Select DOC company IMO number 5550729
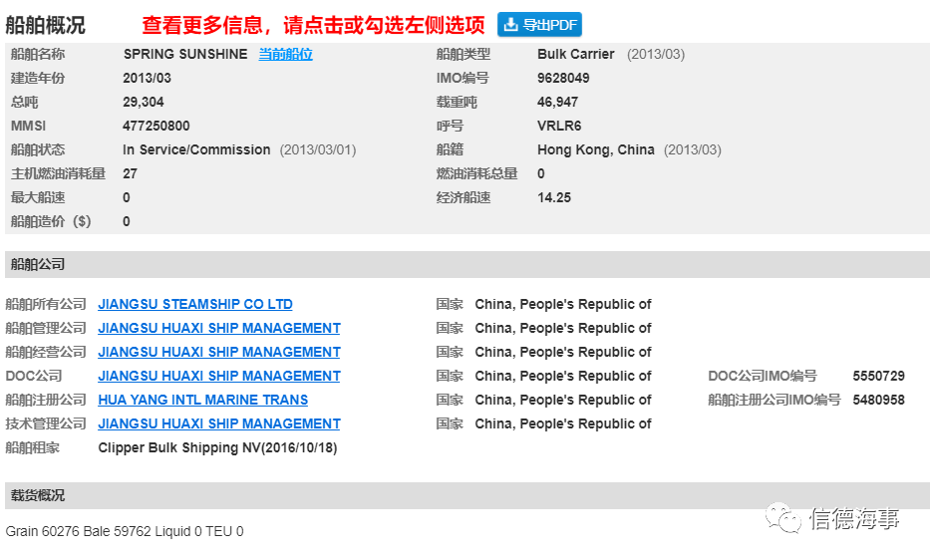 878,376
